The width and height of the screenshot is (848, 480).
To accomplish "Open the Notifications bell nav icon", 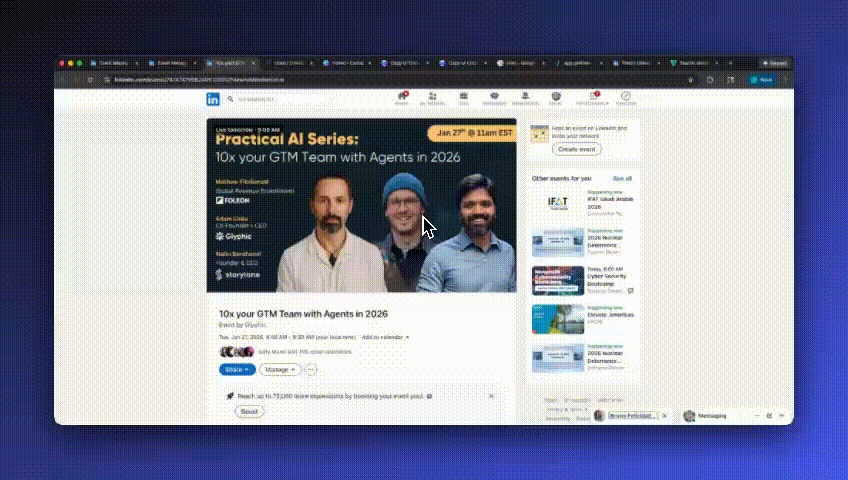I will 525,98.
